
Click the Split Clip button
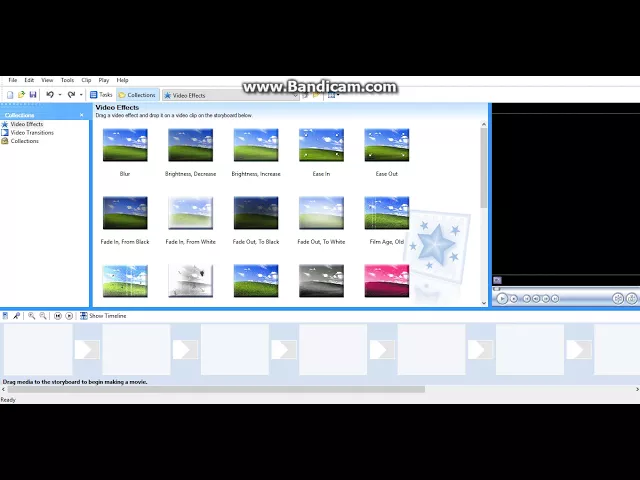(618, 299)
